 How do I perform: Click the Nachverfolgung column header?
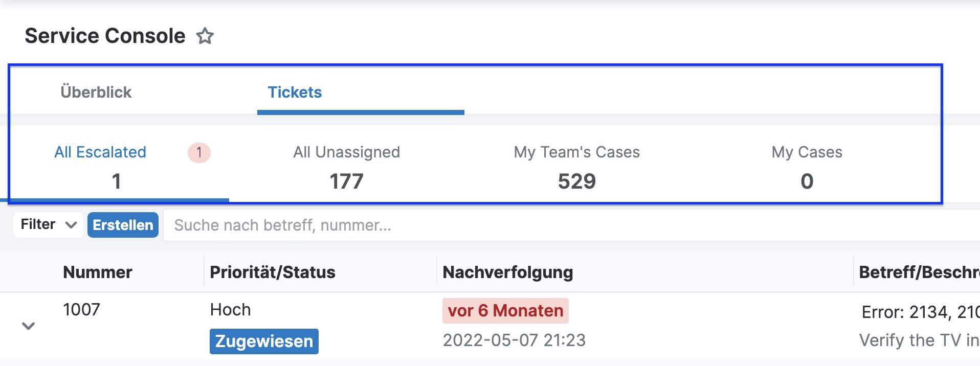(507, 272)
